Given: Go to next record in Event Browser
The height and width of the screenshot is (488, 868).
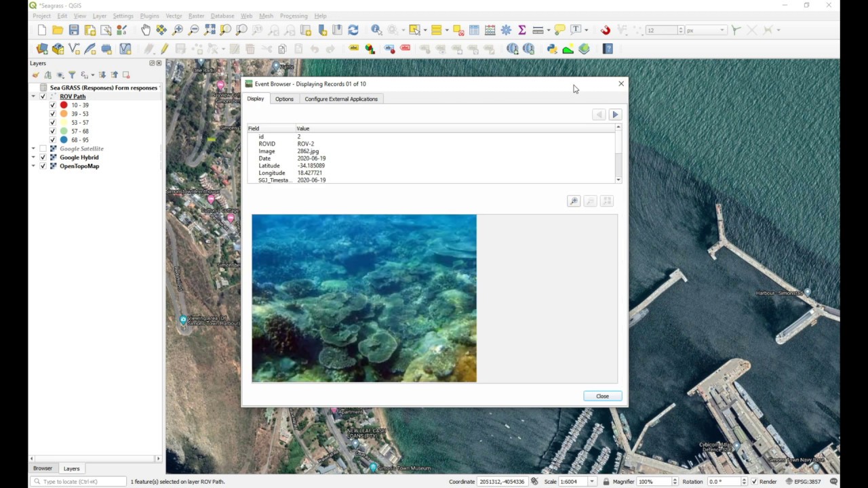Looking at the screenshot, I should coord(615,115).
